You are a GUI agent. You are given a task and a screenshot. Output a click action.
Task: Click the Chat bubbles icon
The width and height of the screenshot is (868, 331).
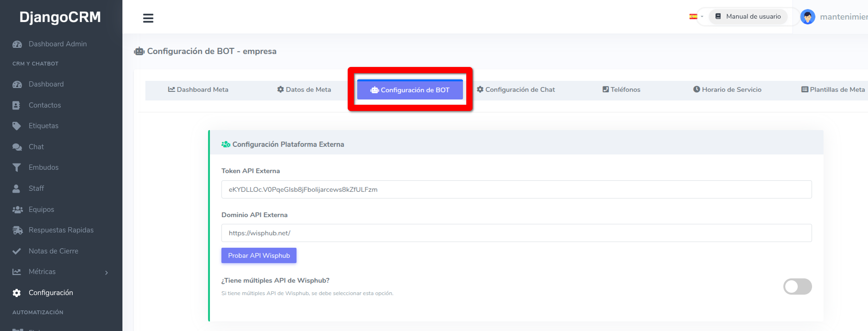click(17, 147)
